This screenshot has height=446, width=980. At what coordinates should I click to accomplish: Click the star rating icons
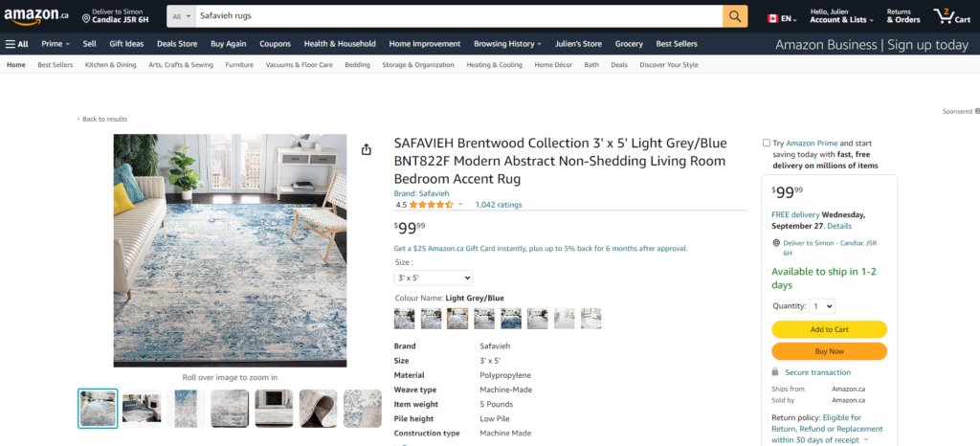coord(432,204)
